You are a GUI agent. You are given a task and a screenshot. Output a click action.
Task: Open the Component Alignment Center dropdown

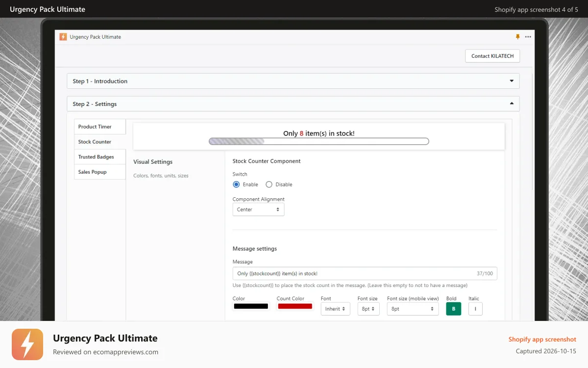click(x=258, y=210)
